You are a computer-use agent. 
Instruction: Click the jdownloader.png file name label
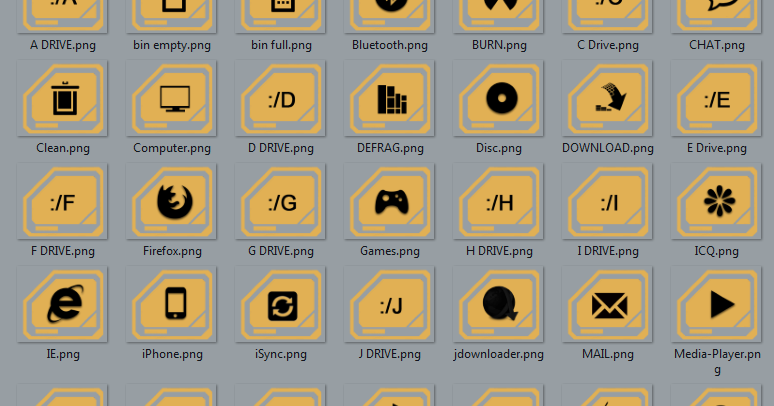click(499, 354)
